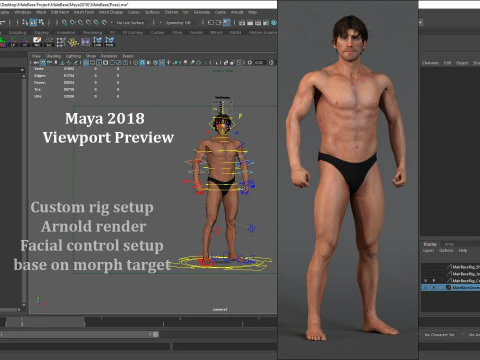Select by hierarchy mode icon in status line

coord(25,22)
